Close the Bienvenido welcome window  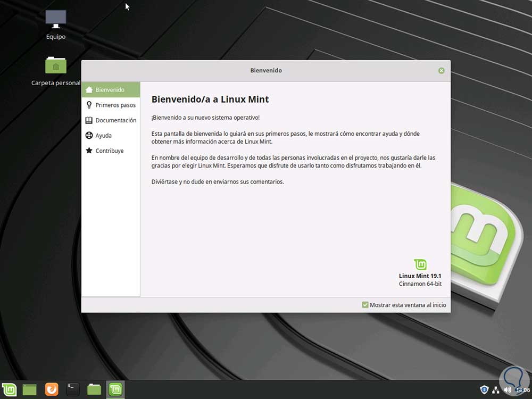tap(441, 71)
